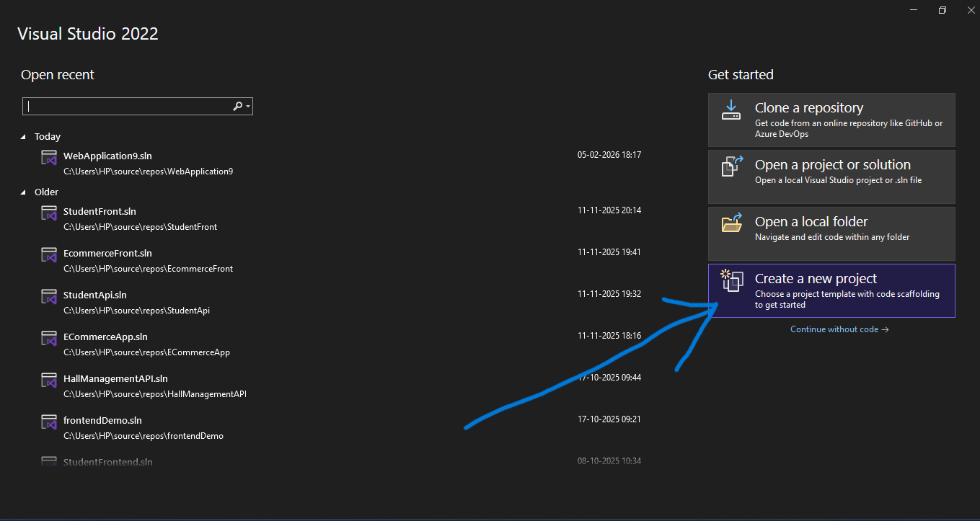Viewport: 980px width, 521px height.
Task: Select the ECommerceApp.sln entry
Action: 105,337
